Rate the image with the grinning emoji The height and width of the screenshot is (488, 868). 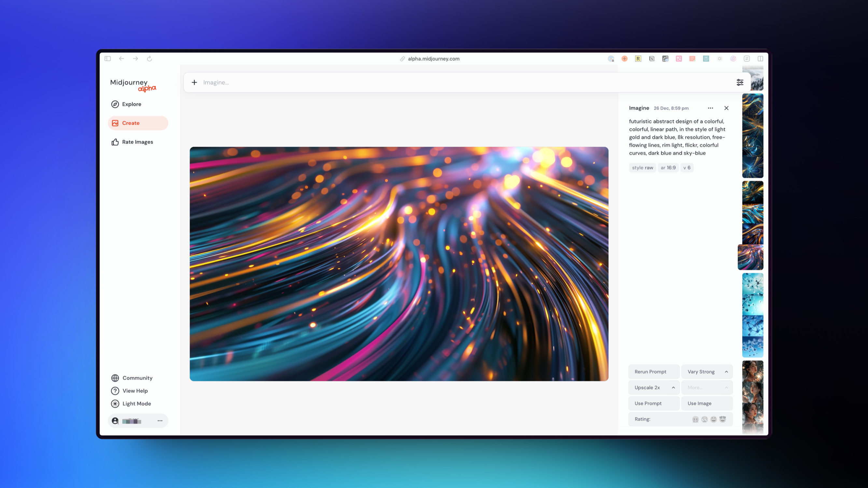point(713,419)
